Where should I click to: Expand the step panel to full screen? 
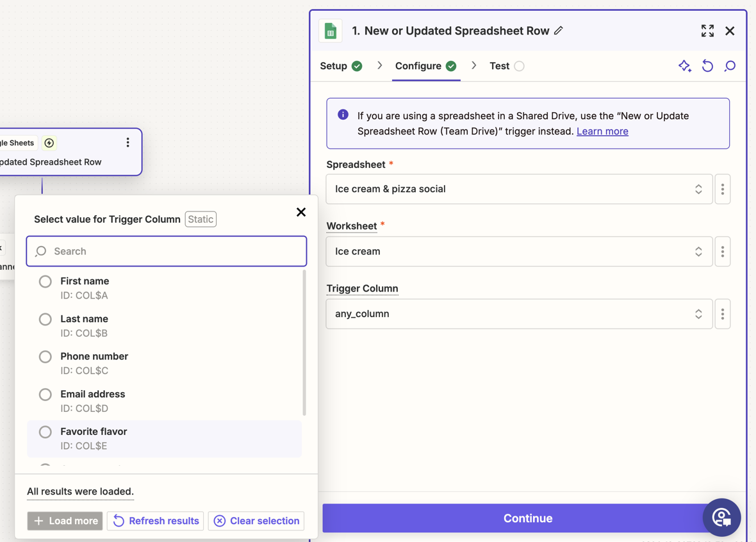pos(707,31)
